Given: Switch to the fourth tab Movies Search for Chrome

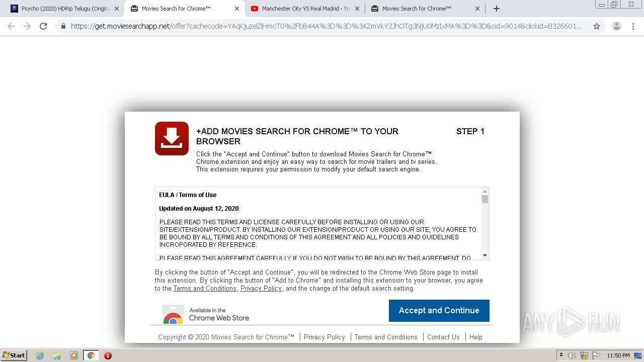Looking at the screenshot, I should (x=426, y=9).
